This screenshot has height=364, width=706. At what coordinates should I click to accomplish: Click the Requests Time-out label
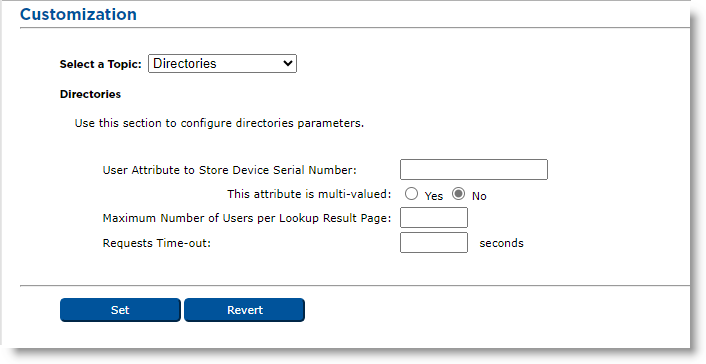point(157,243)
